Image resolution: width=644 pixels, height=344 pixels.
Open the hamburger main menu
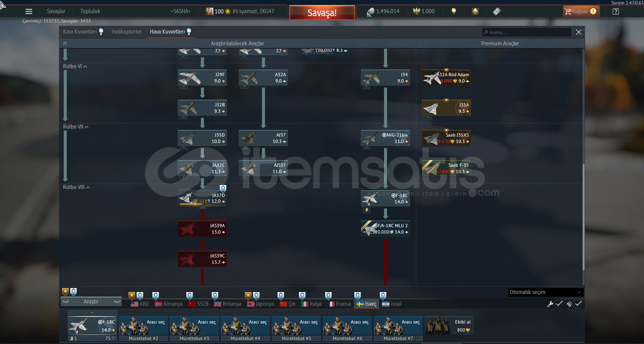pos(29,11)
